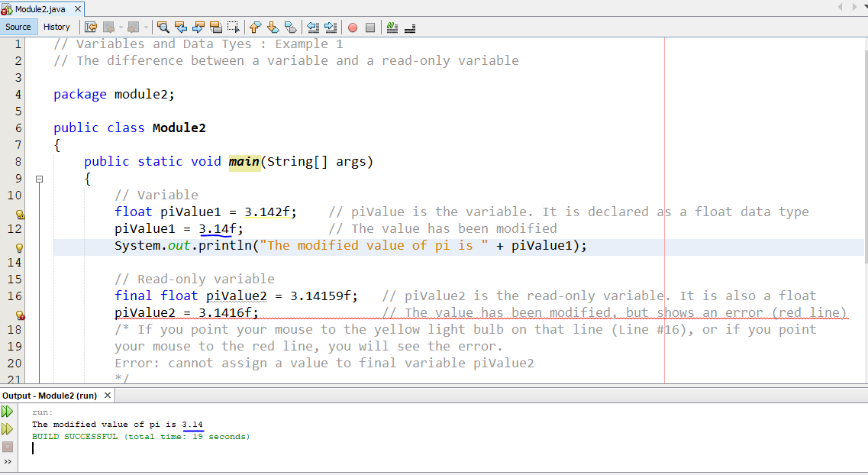
Task: Click the Shift Line Right icon
Action: pyautogui.click(x=330, y=27)
